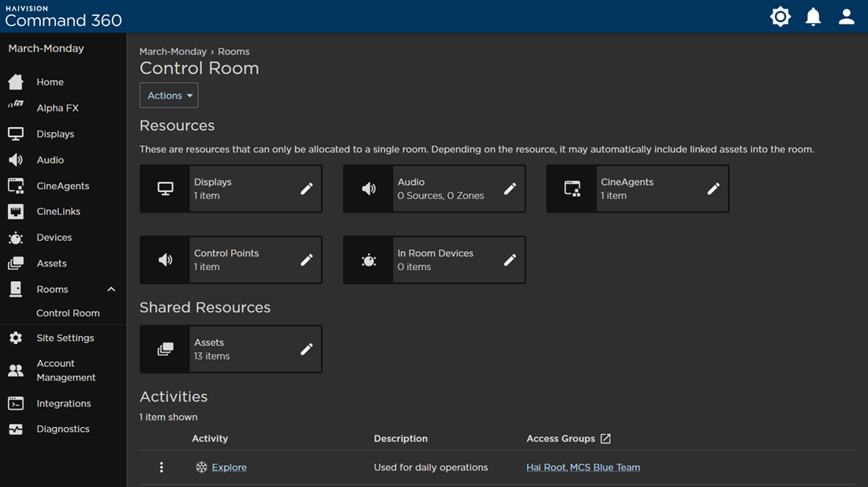The height and width of the screenshot is (487, 868).
Task: Follow the MCS Blue Team link
Action: pos(604,467)
